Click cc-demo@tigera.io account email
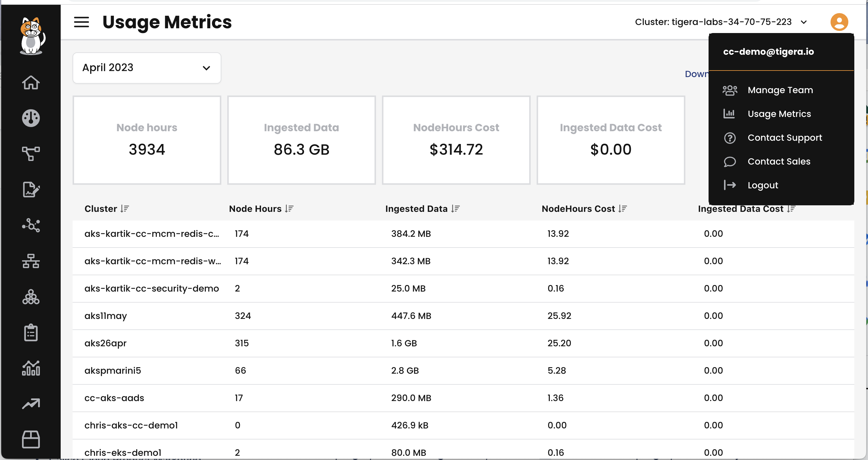The image size is (868, 460). coord(769,52)
